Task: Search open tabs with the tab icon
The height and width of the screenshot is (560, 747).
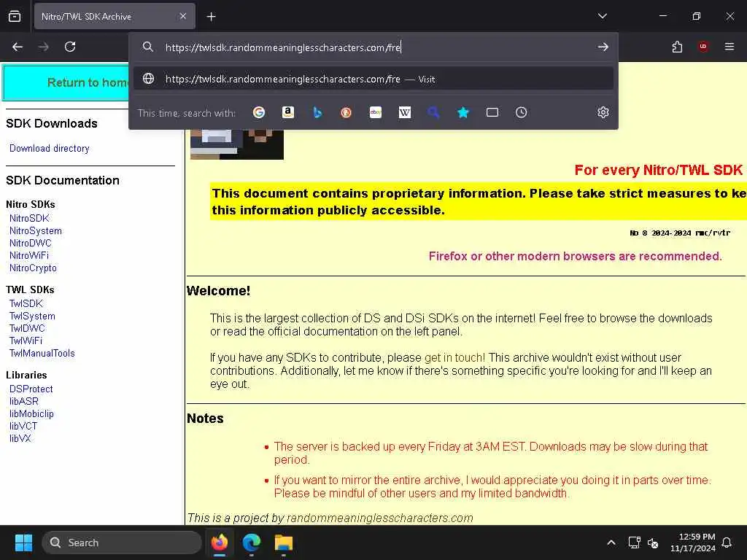Action: tap(492, 112)
